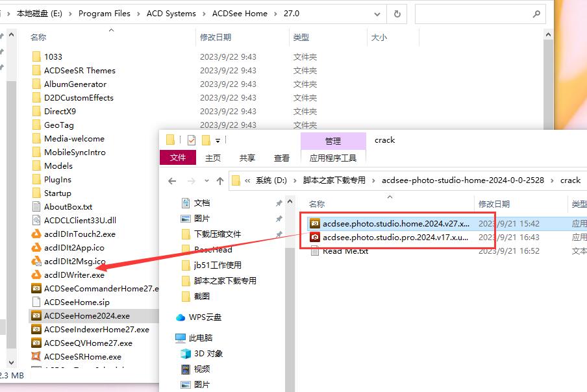
Task: Open the 文件 menu tab
Action: (178, 158)
